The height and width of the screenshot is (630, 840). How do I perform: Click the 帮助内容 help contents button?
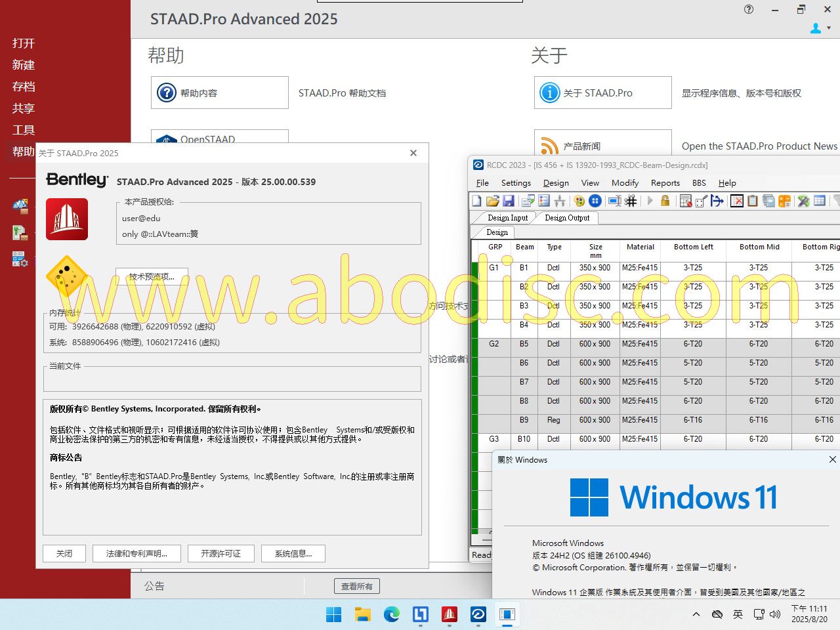click(220, 93)
